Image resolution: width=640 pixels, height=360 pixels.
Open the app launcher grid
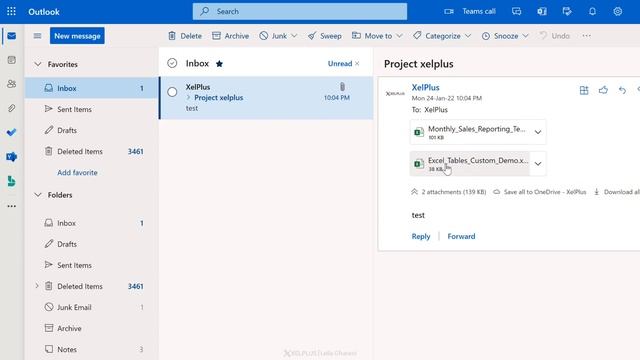click(11, 11)
